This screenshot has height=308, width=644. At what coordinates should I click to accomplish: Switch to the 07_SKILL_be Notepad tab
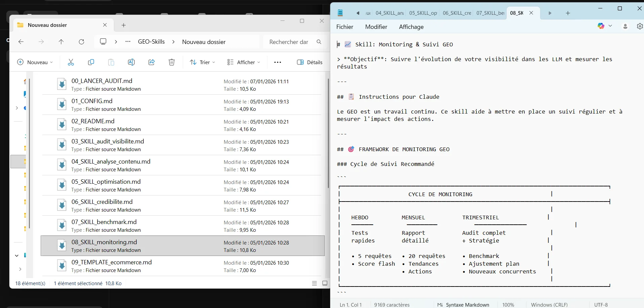click(490, 13)
